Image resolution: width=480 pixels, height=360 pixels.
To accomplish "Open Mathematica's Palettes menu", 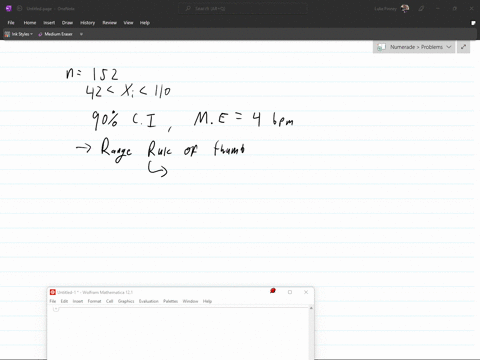I will (x=170, y=301).
